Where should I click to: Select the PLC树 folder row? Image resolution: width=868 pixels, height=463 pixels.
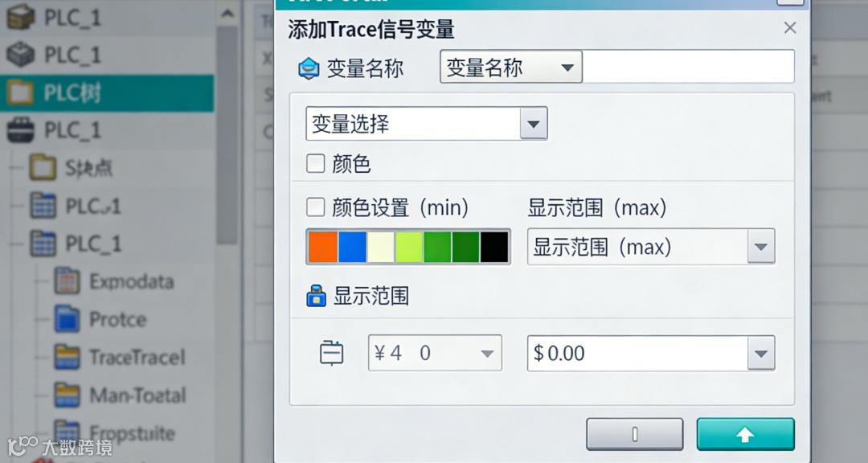click(107, 93)
